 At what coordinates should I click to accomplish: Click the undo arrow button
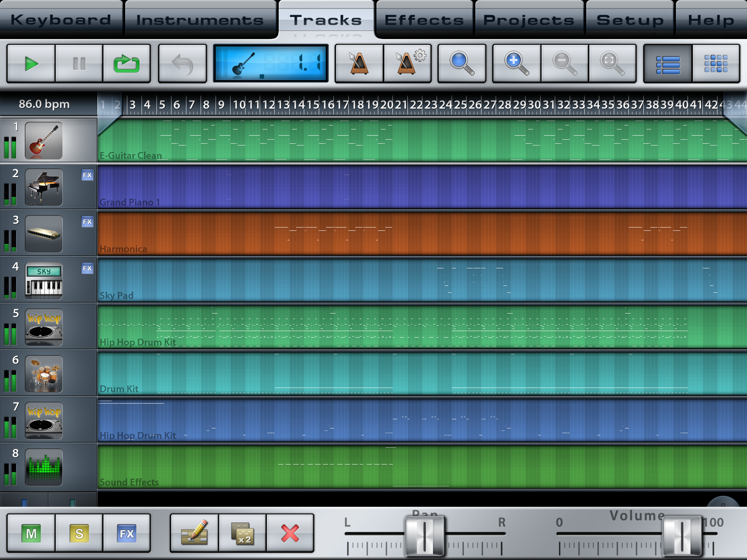point(183,63)
